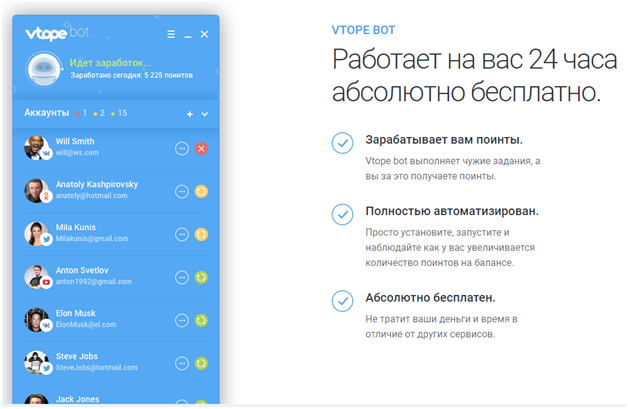The image size is (628, 409).
Task: Open options for Anatoly Kashpirovsky account
Action: click(x=182, y=191)
